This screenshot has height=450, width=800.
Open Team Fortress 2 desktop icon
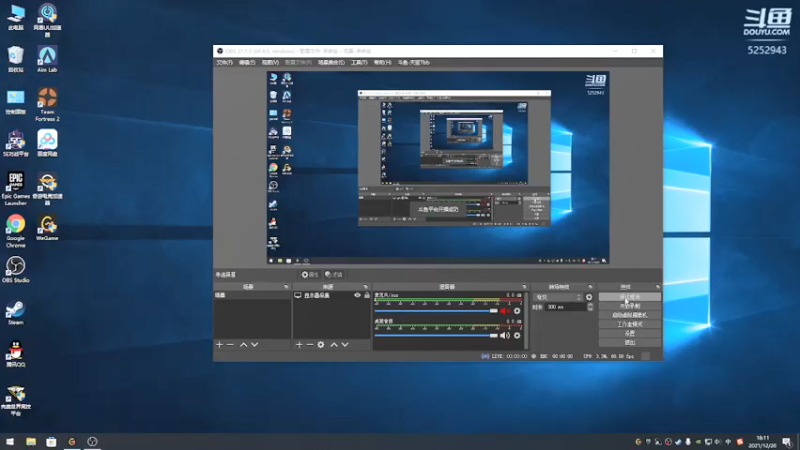coord(47,105)
